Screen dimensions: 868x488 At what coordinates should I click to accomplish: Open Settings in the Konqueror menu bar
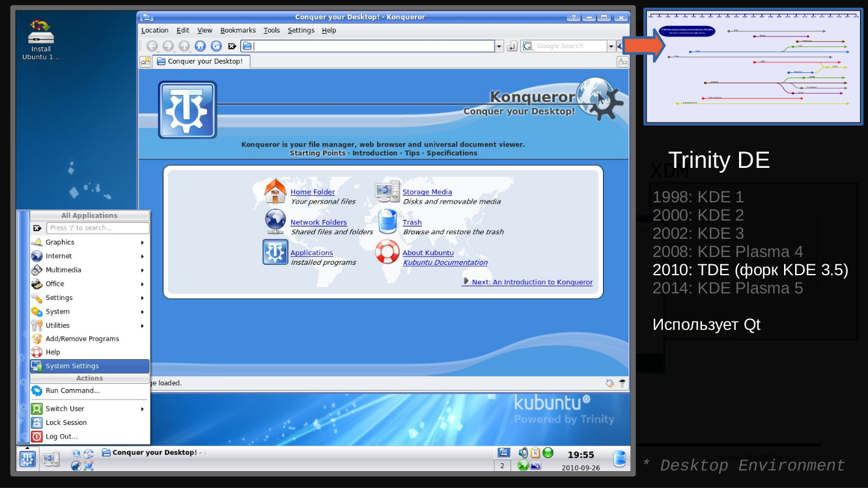click(x=301, y=30)
